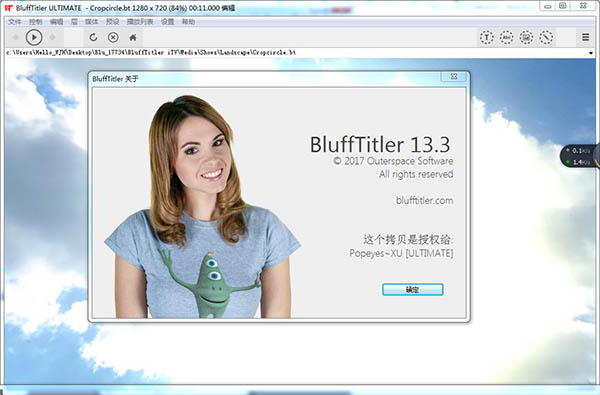Screen dimensions: 600x395
Task: Open the 设置 menu
Action: [x=168, y=22]
